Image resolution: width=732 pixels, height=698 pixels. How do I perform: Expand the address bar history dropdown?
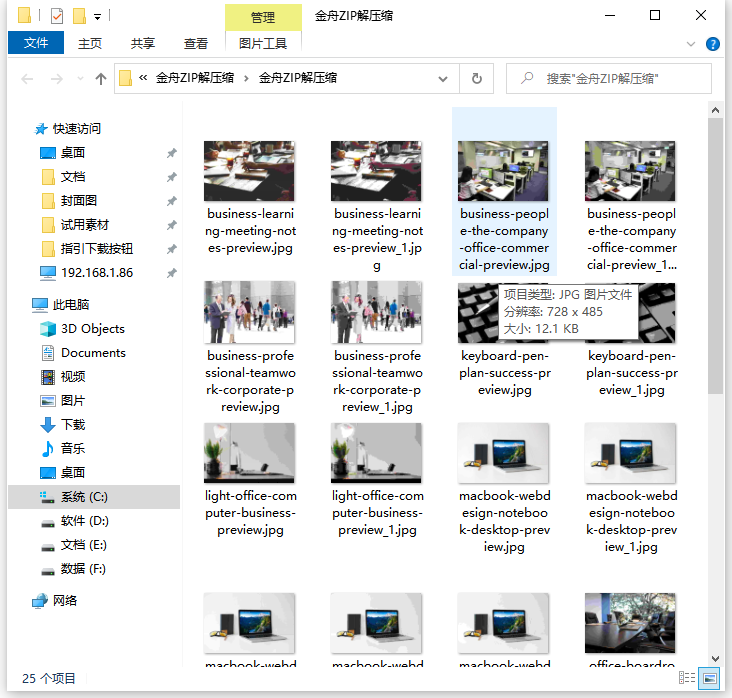[x=443, y=78]
